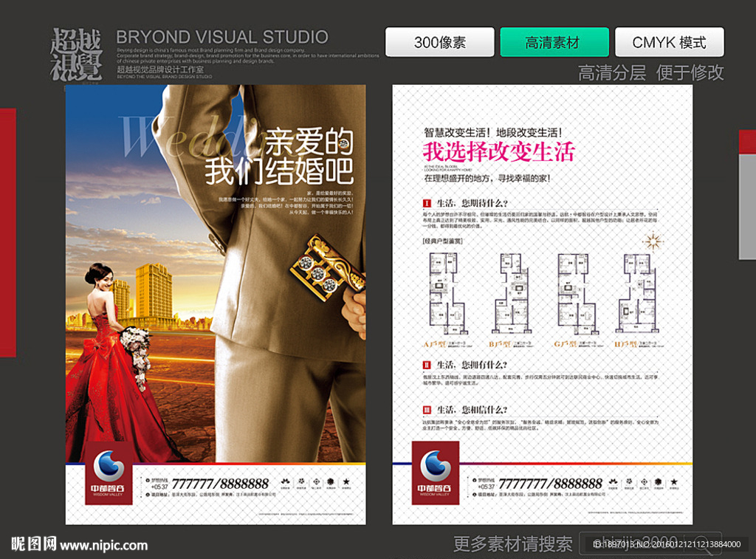
Task: Select the green 高清素材 button
Action: pos(554,42)
